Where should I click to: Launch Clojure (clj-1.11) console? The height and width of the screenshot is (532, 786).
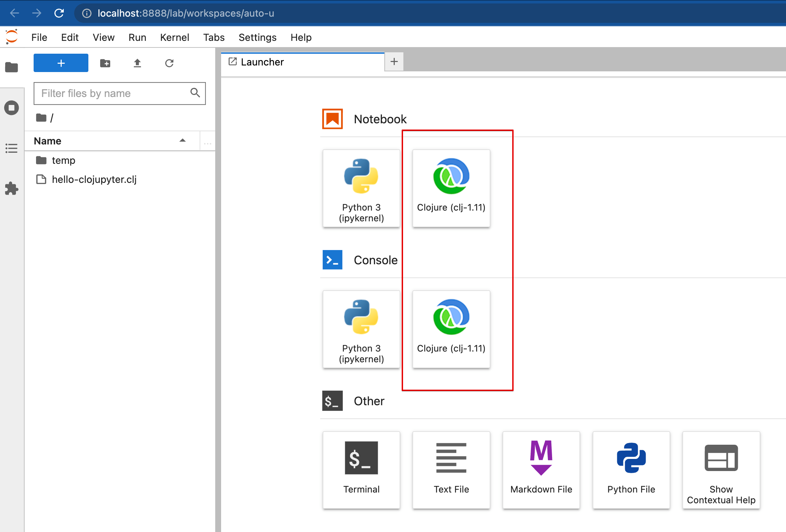[x=451, y=329]
